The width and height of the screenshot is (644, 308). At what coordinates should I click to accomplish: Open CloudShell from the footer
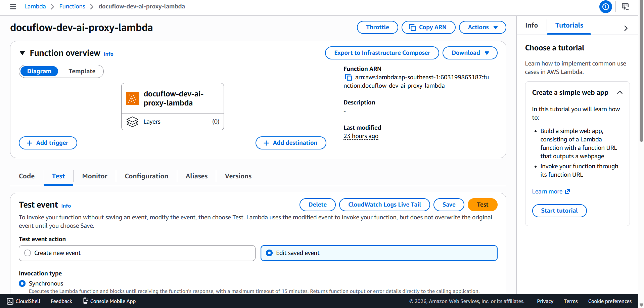pyautogui.click(x=24, y=301)
